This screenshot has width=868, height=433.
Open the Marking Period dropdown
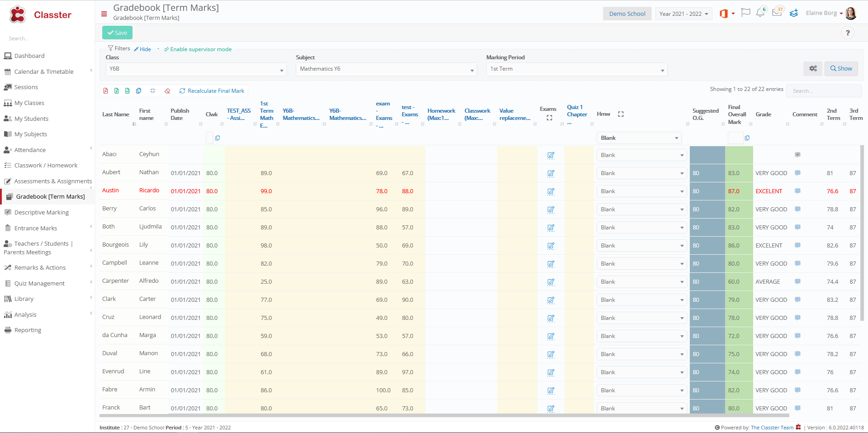pos(576,69)
